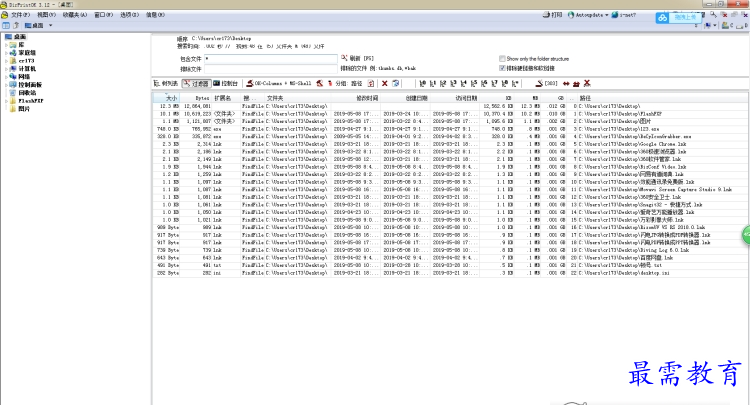The width and height of the screenshot is (750, 405).
Task: Sort by the 修改时间 column header
Action: click(356, 98)
